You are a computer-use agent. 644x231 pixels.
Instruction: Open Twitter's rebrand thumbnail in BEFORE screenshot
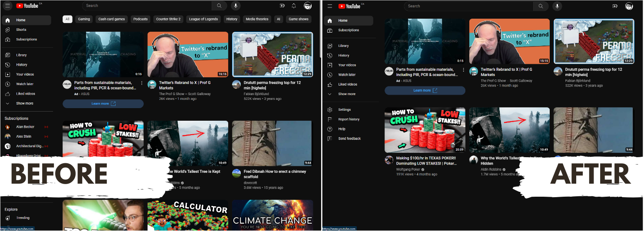click(188, 54)
